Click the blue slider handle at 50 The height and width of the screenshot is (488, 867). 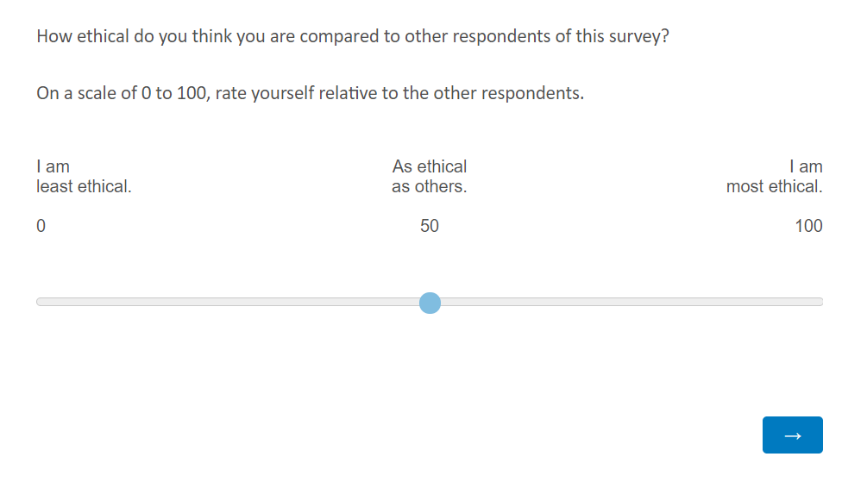tap(430, 303)
